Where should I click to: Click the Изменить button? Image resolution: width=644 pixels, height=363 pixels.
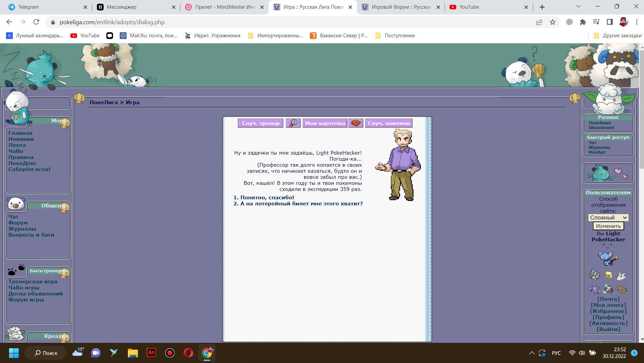click(608, 226)
